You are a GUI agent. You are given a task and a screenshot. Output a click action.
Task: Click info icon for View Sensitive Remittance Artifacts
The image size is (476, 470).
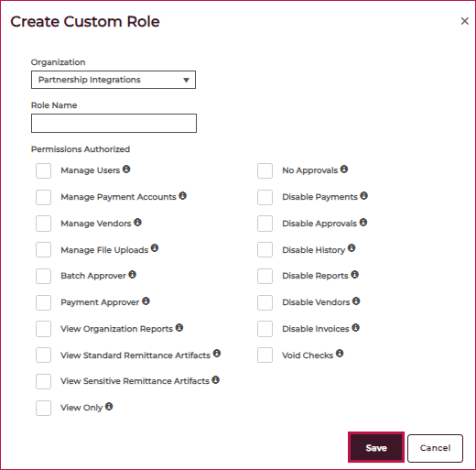click(216, 379)
